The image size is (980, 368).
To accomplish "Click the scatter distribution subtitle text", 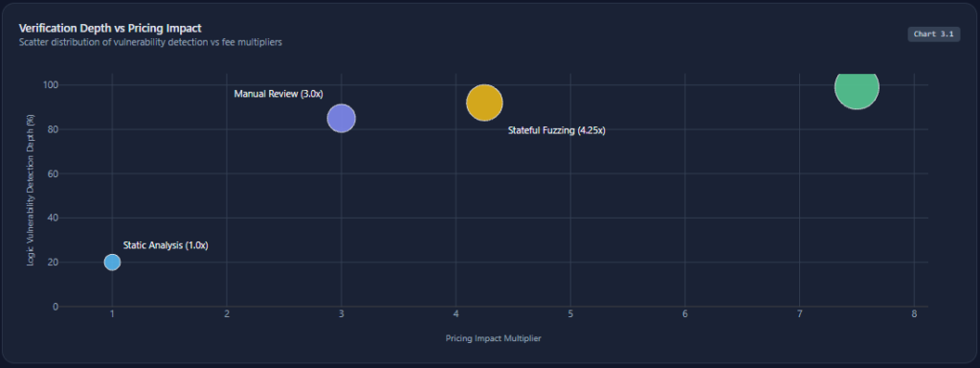I will (x=150, y=42).
